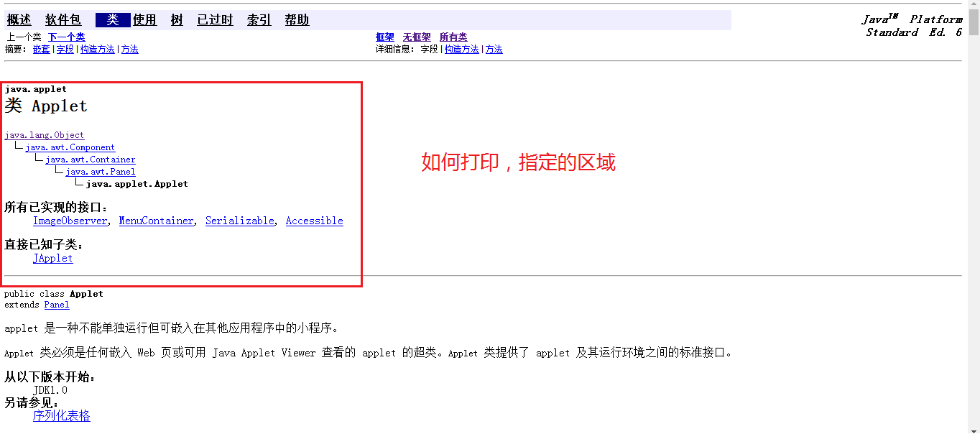Click the 所有已实现的接口 heading
980x434 pixels.
[56, 208]
